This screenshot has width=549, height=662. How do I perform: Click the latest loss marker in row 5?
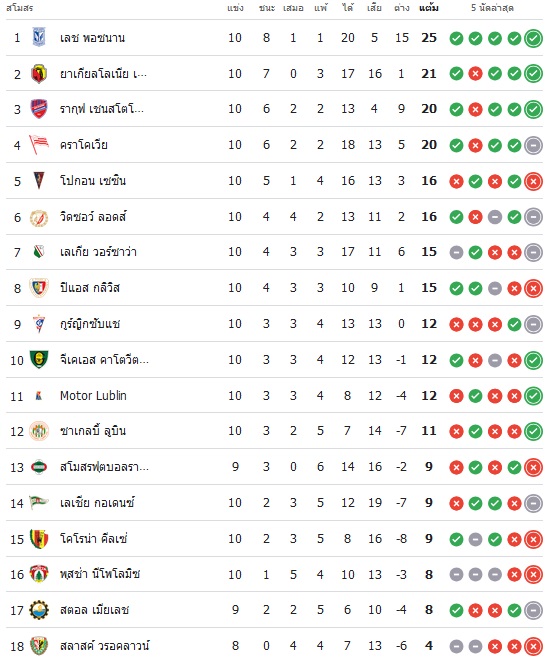tap(533, 182)
